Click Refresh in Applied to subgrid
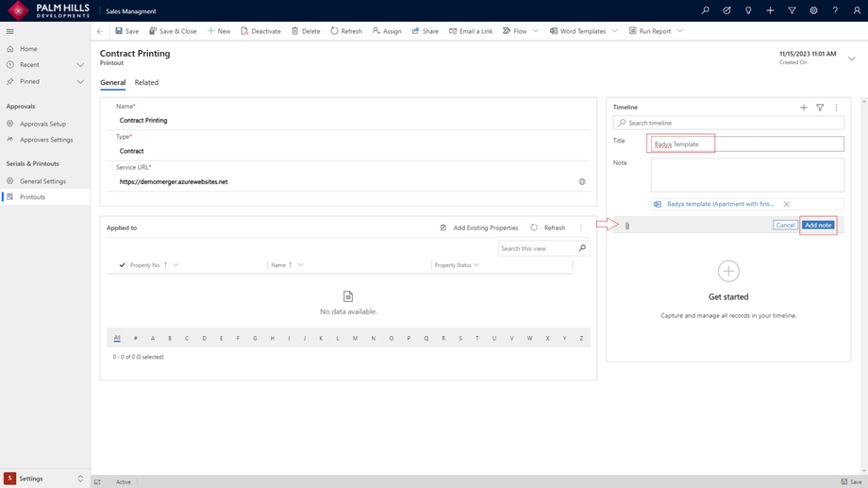This screenshot has height=488, width=868. [548, 227]
